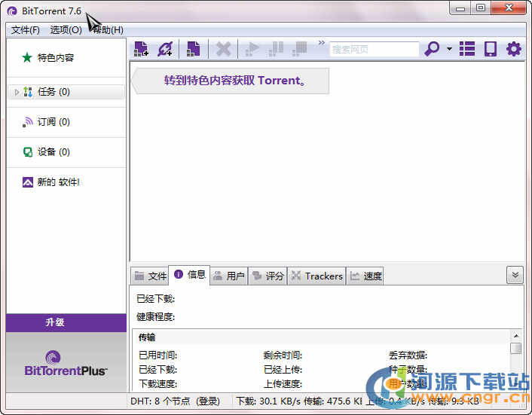The image size is (532, 415).
Task: Click the 搜索网页 search input field
Action: pyautogui.click(x=374, y=49)
